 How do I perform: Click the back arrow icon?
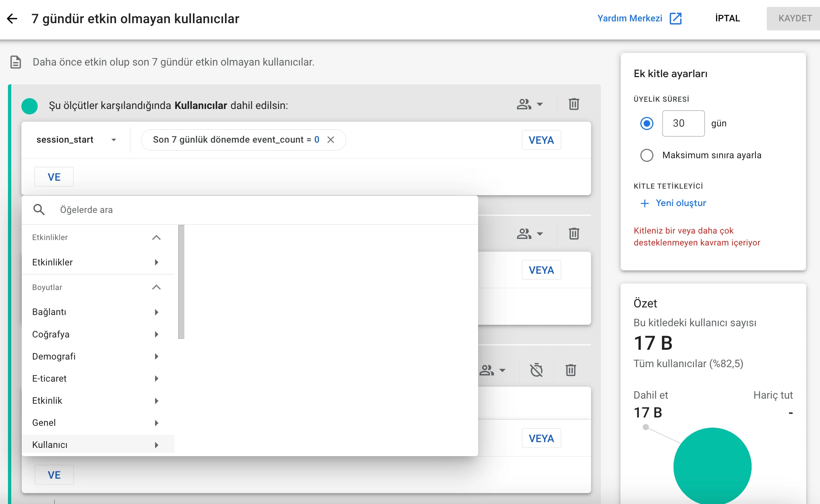click(x=12, y=18)
